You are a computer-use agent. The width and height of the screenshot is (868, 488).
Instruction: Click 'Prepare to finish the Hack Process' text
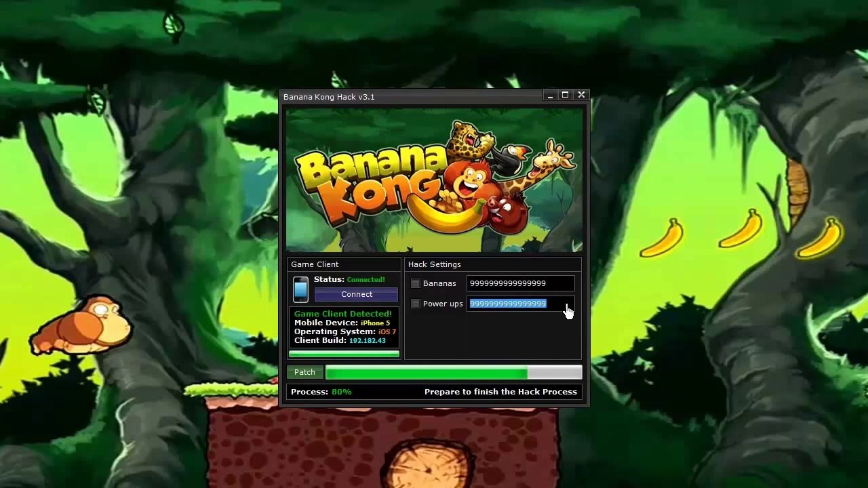tap(500, 392)
